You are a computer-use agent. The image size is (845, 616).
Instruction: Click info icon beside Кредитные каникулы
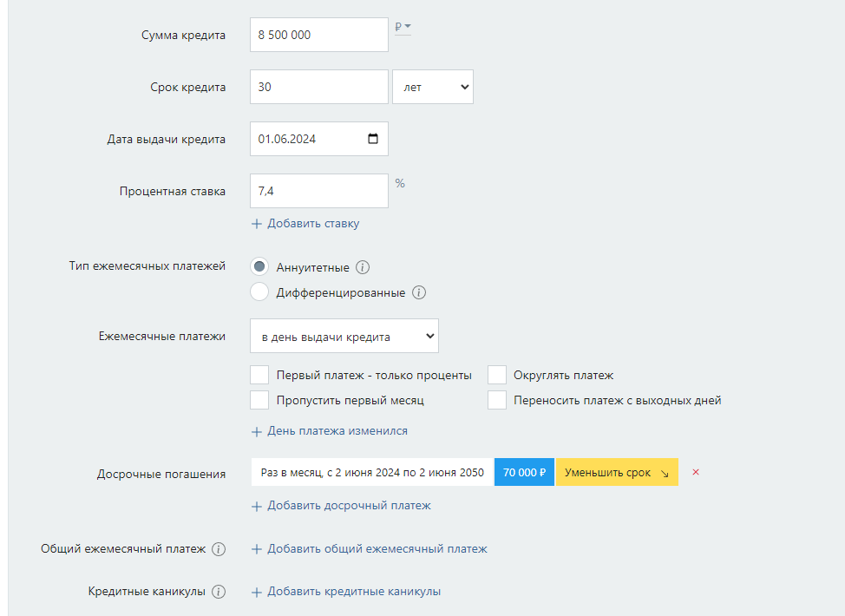(x=219, y=592)
